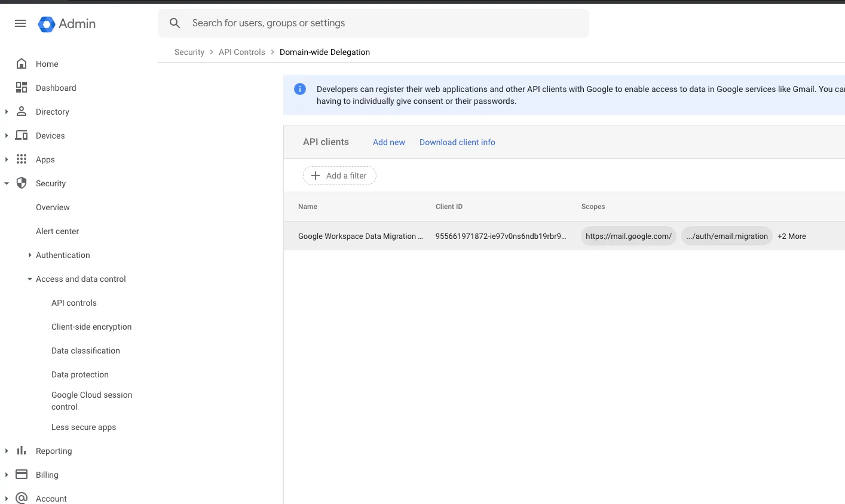Screen dimensions: 845x504
Task: Click Add new API client link
Action: [389, 142]
